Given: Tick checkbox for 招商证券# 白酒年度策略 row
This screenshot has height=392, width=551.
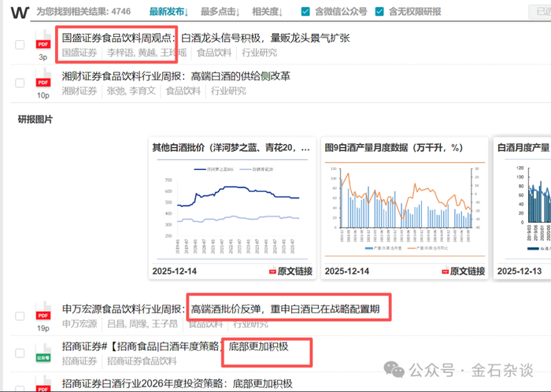Looking at the screenshot, I should [x=20, y=353].
